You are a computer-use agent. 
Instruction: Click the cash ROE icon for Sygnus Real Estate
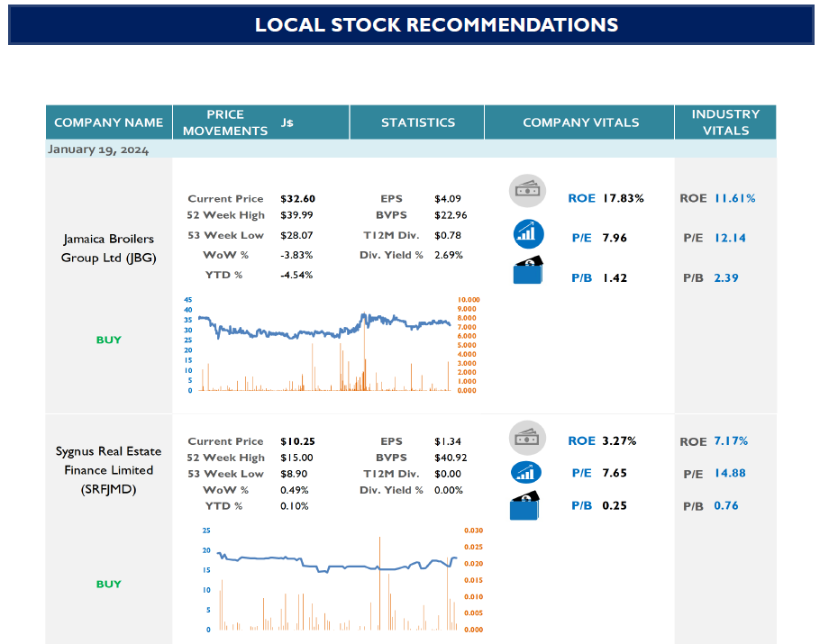tap(527, 438)
